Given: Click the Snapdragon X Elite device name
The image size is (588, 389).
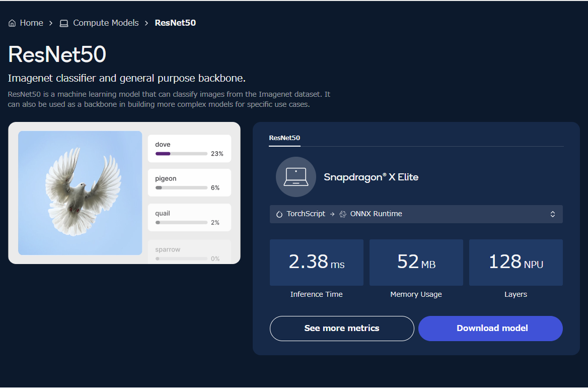Looking at the screenshot, I should point(371,177).
